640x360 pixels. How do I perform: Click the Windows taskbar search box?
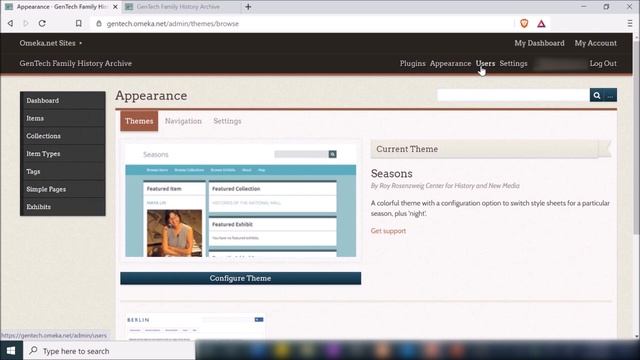click(109, 351)
